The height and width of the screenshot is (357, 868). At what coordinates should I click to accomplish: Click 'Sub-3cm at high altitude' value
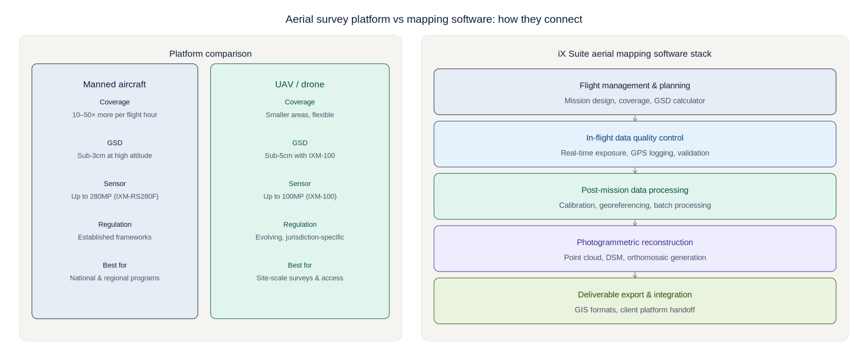[115, 155]
